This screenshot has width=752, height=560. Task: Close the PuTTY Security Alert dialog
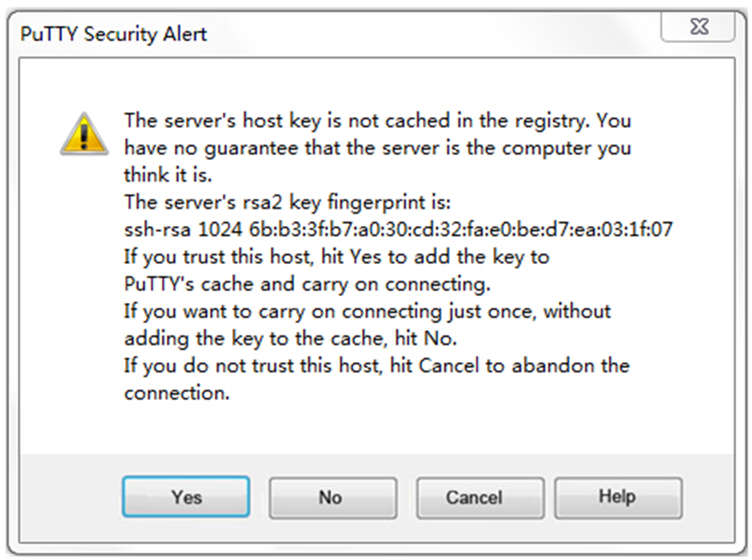coord(698,27)
